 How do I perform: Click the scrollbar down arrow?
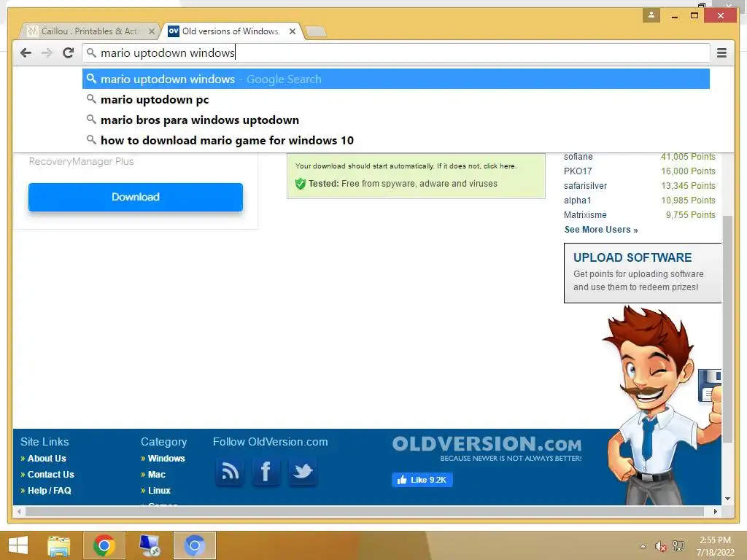727,499
